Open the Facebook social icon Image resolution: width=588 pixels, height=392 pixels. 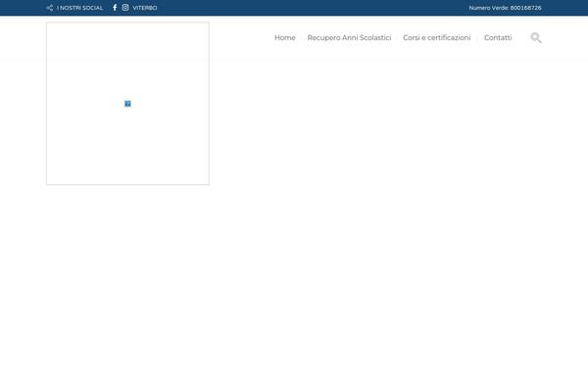tap(115, 8)
